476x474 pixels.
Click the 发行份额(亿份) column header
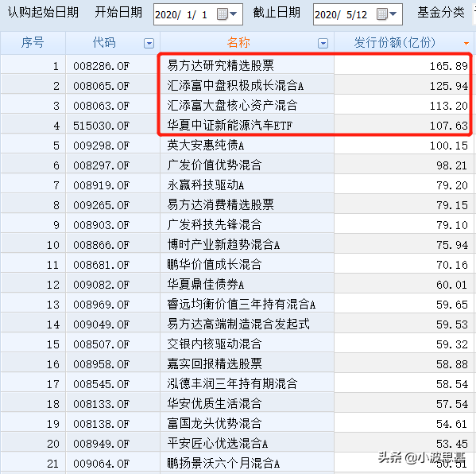[x=394, y=42]
